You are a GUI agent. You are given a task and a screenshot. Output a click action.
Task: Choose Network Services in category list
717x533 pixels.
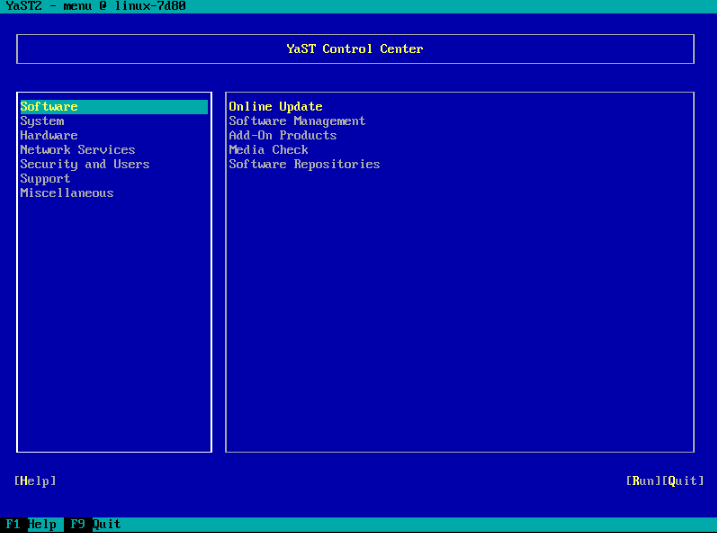tap(77, 150)
